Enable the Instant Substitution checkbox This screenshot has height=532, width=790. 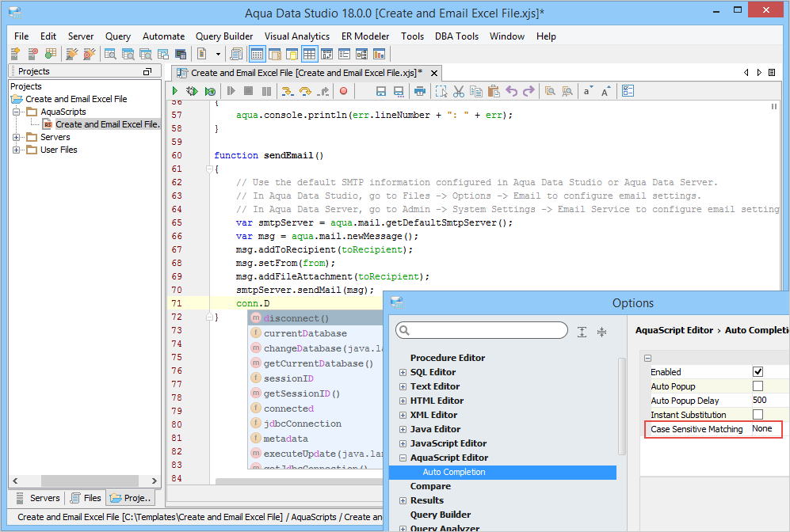pos(758,415)
